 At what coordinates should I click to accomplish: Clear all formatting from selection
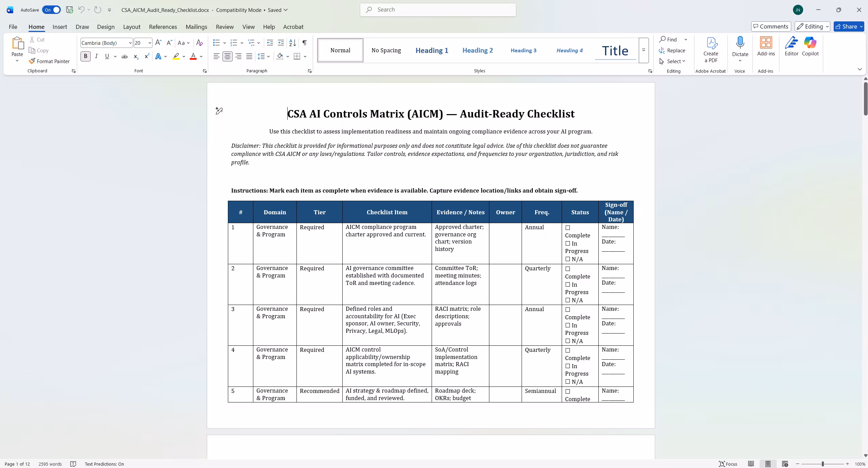click(200, 43)
